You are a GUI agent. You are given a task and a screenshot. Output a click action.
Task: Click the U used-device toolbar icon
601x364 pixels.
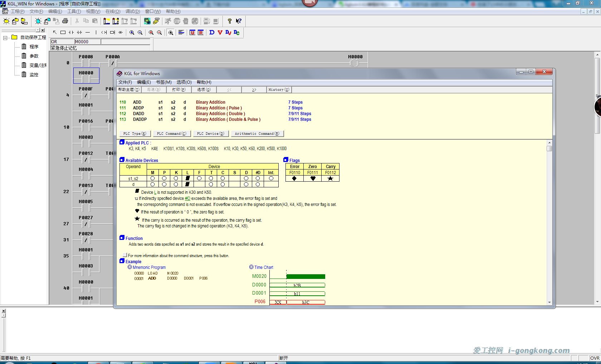point(192,33)
